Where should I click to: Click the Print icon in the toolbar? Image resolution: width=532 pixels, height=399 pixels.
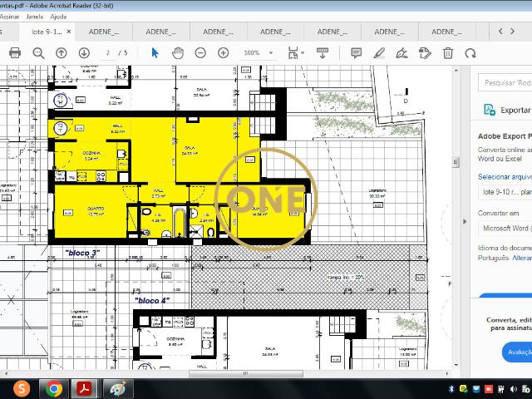pyautogui.click(x=14, y=52)
